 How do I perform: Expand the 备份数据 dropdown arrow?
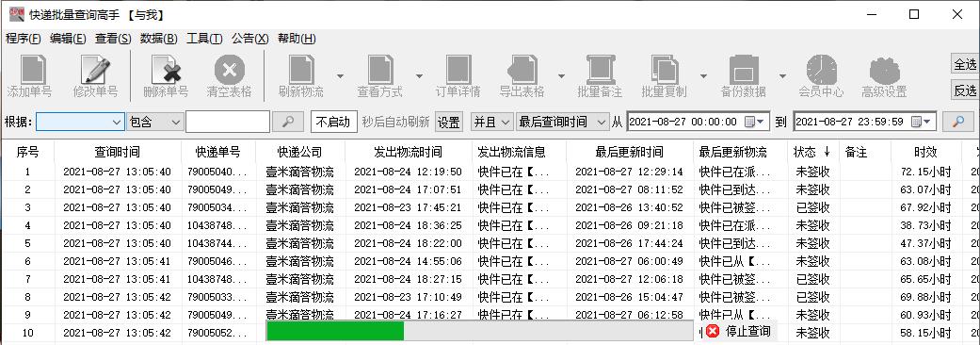pos(782,75)
